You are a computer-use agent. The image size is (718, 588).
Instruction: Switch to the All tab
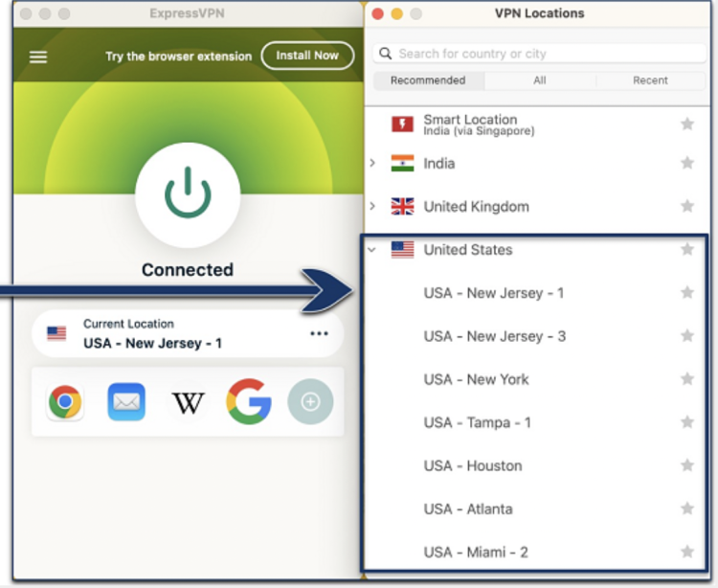coord(540,80)
